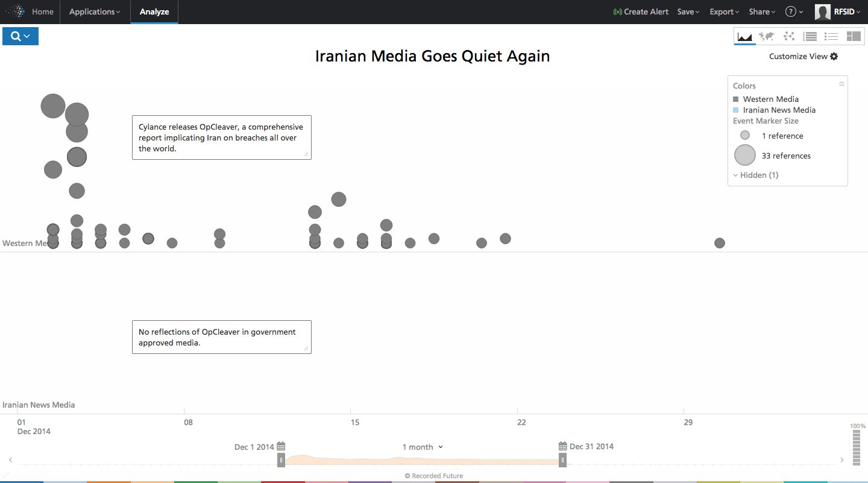Click the Western Media legend label
868x483 pixels.
coord(771,99)
